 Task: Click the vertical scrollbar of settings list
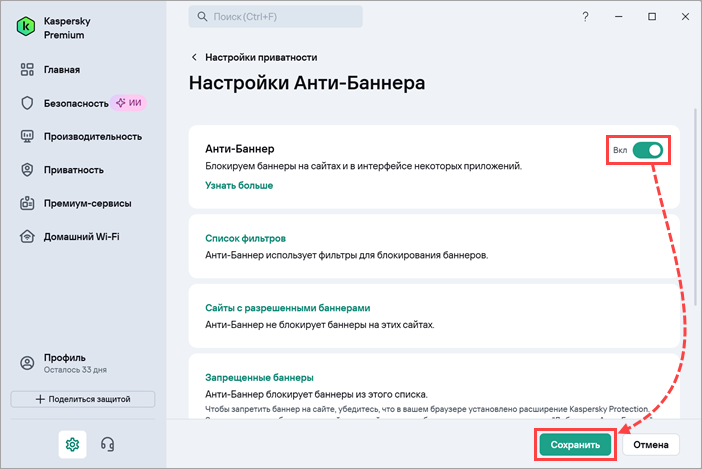[695, 206]
